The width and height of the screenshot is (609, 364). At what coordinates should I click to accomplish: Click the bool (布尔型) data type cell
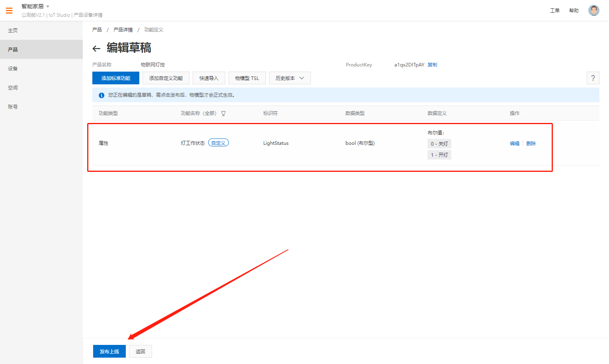click(360, 143)
